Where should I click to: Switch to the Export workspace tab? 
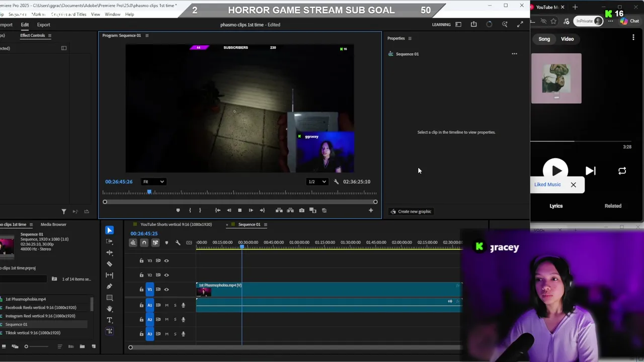tap(43, 25)
